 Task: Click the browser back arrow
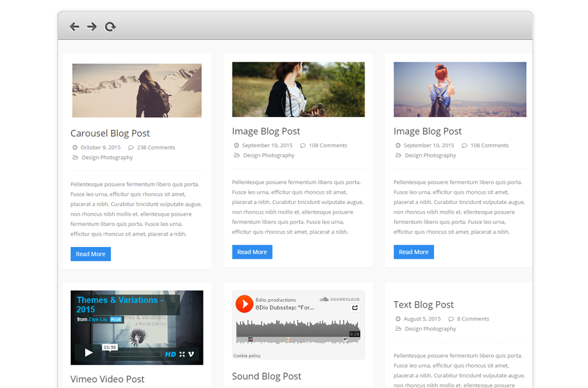click(74, 26)
